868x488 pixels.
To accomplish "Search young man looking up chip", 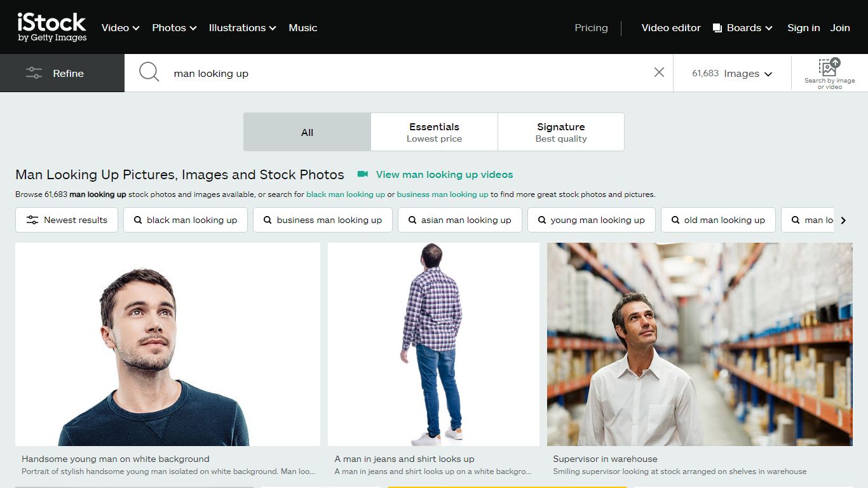I will pos(592,220).
